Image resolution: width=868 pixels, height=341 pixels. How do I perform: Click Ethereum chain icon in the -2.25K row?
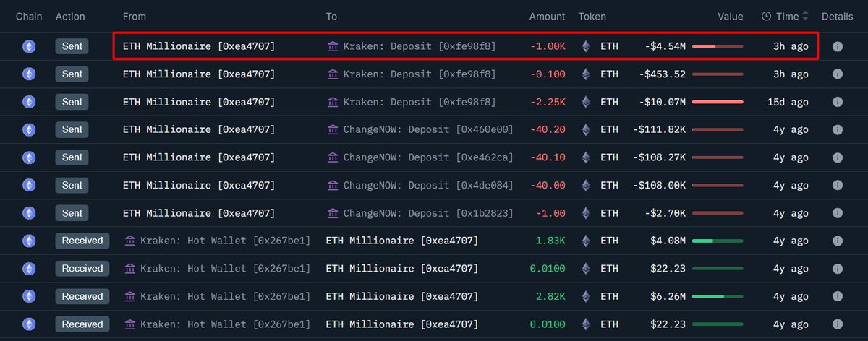29,102
